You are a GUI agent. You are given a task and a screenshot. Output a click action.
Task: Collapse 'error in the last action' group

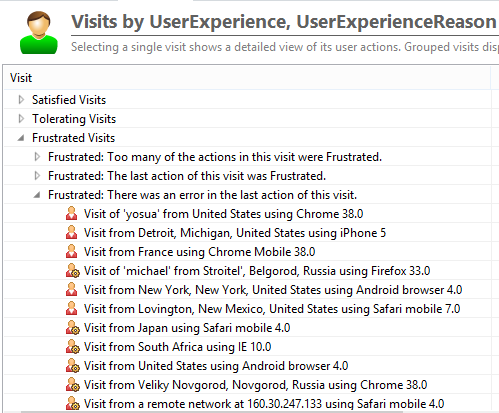pyautogui.click(x=37, y=195)
